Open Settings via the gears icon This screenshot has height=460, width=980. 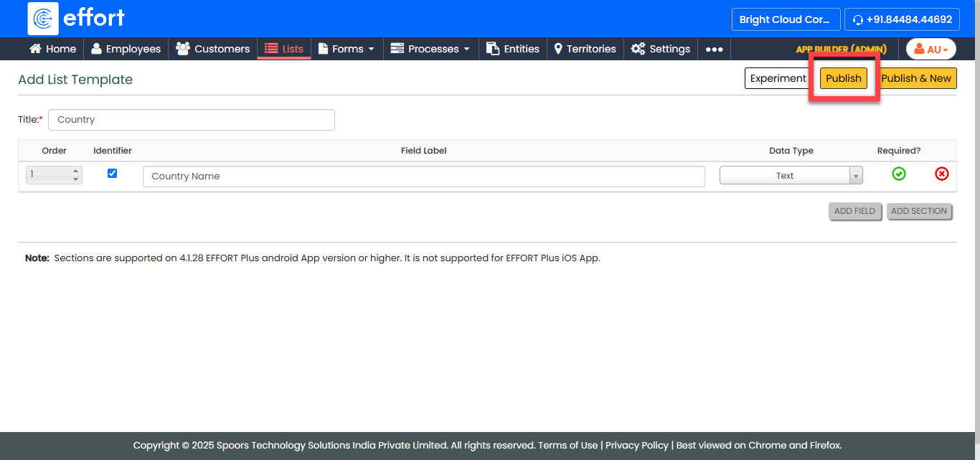point(638,49)
